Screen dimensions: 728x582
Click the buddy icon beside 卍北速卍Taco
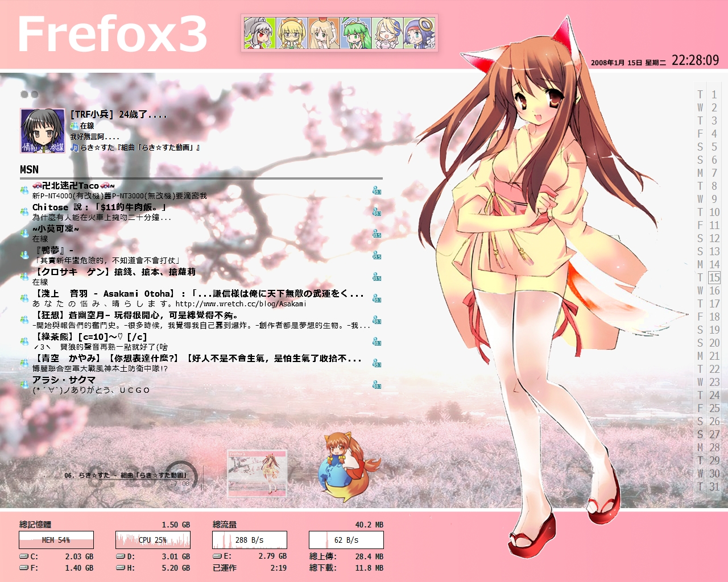tap(24, 190)
